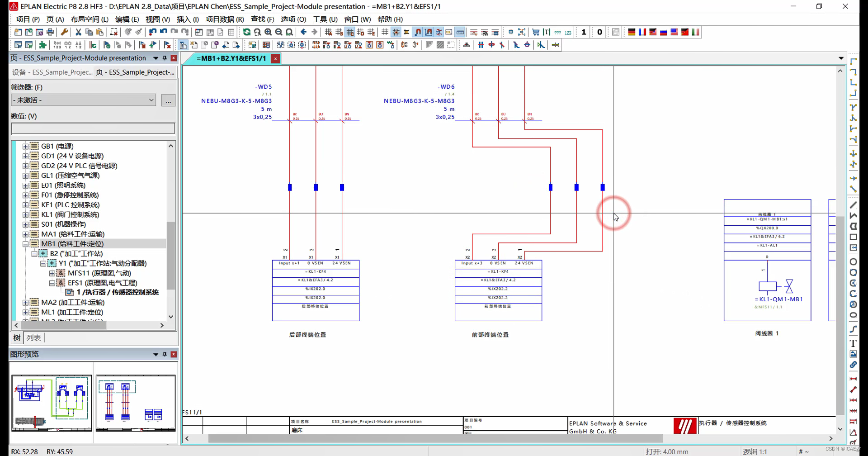Image resolution: width=868 pixels, height=456 pixels.
Task: Toggle the grid display button
Action: pos(385,32)
